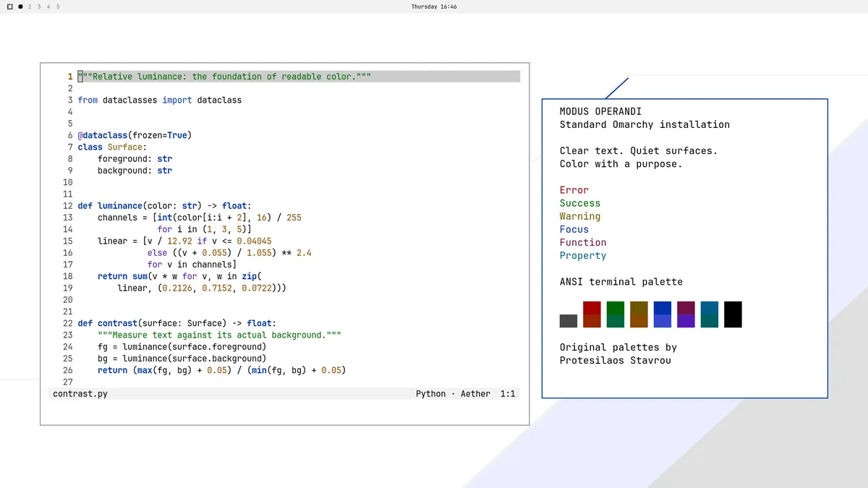Viewport: 868px width, 488px height.
Task: Pick the green ANSI palette swatch
Action: [616, 314]
